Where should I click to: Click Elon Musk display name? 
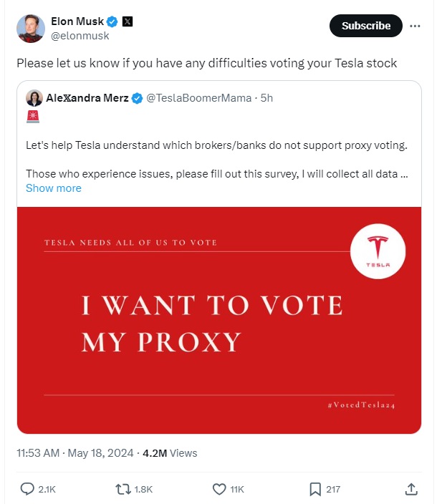click(x=77, y=21)
